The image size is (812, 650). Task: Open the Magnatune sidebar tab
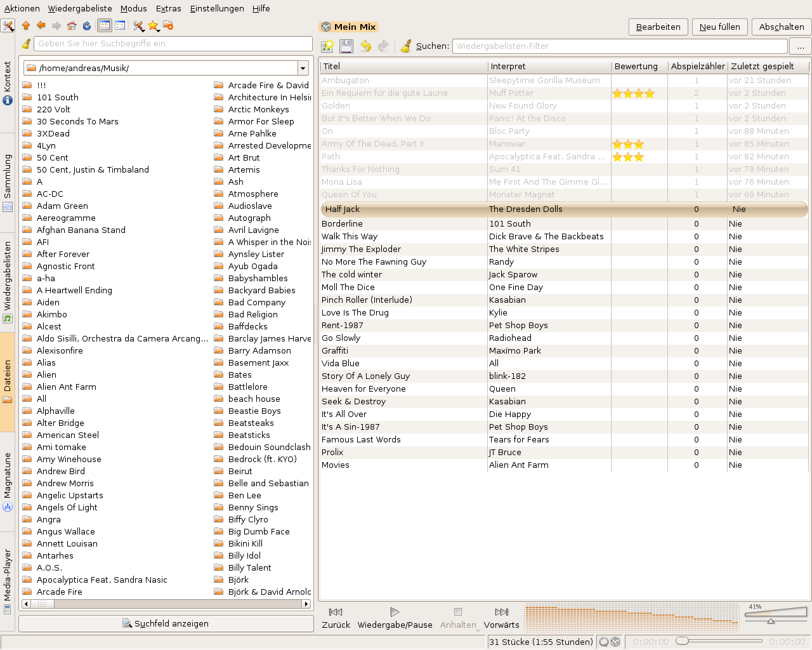tap(8, 482)
